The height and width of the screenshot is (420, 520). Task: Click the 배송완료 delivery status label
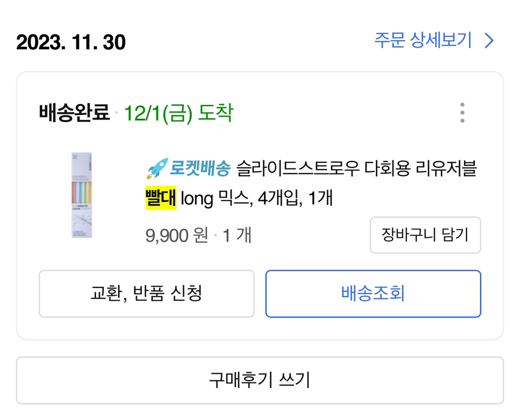pyautogui.click(x=74, y=113)
